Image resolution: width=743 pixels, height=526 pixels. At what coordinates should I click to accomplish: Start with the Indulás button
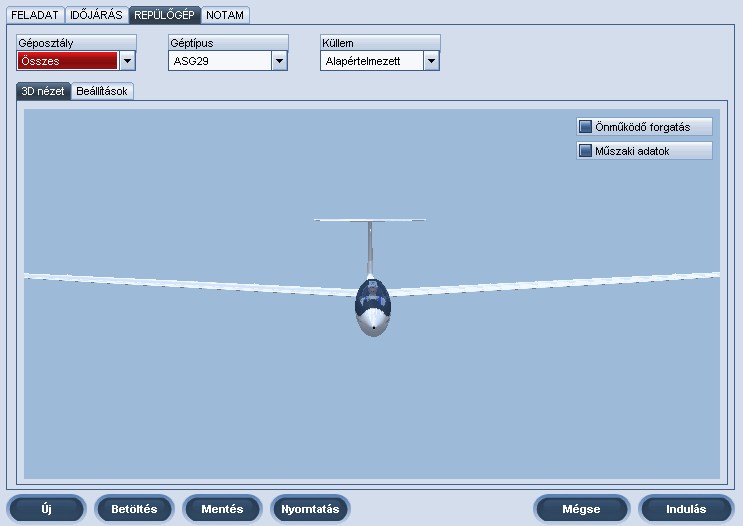[x=686, y=509]
